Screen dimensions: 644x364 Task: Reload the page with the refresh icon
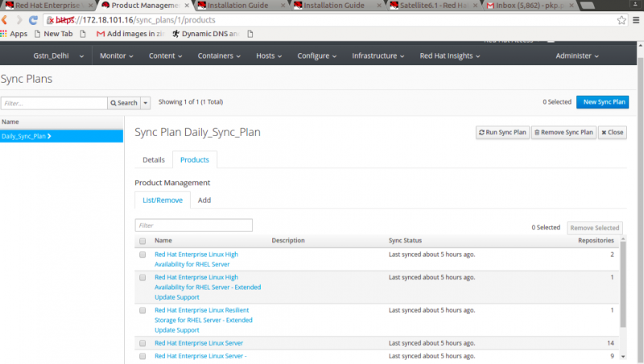[33, 19]
